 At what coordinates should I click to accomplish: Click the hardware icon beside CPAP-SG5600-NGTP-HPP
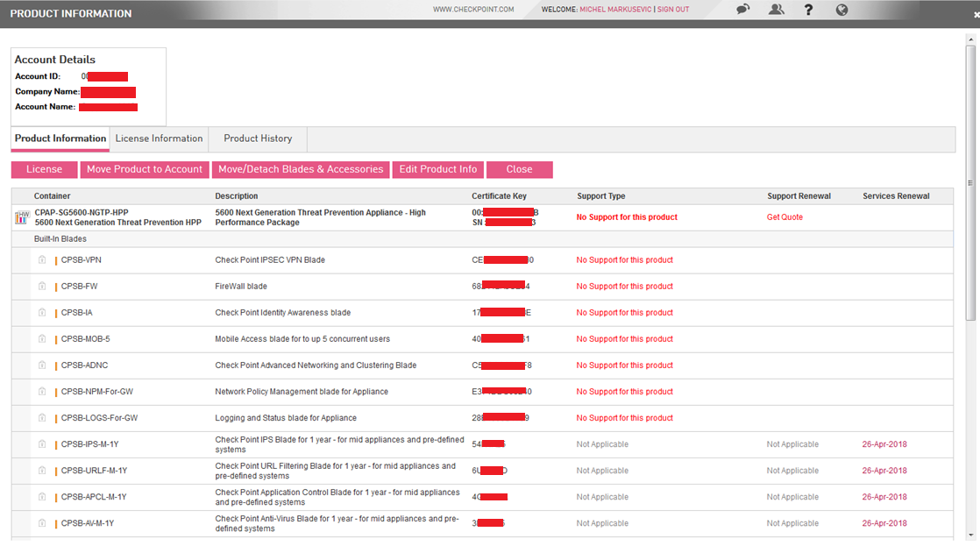tap(22, 217)
